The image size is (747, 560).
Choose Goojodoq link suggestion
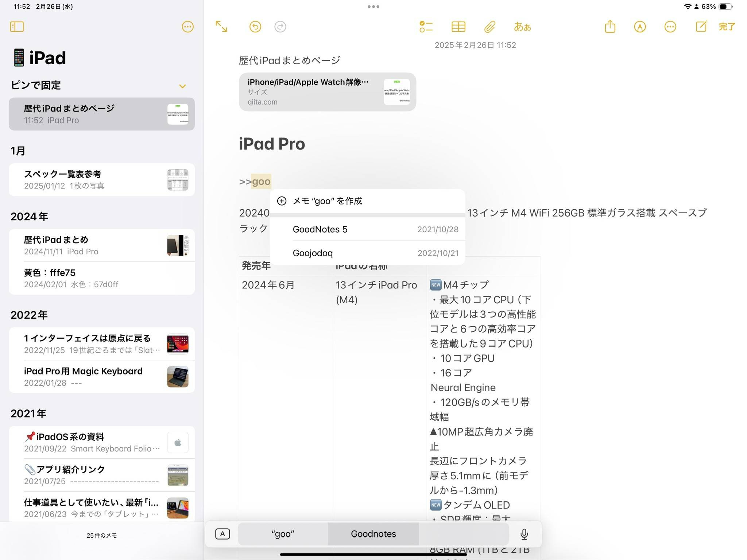[x=367, y=253]
